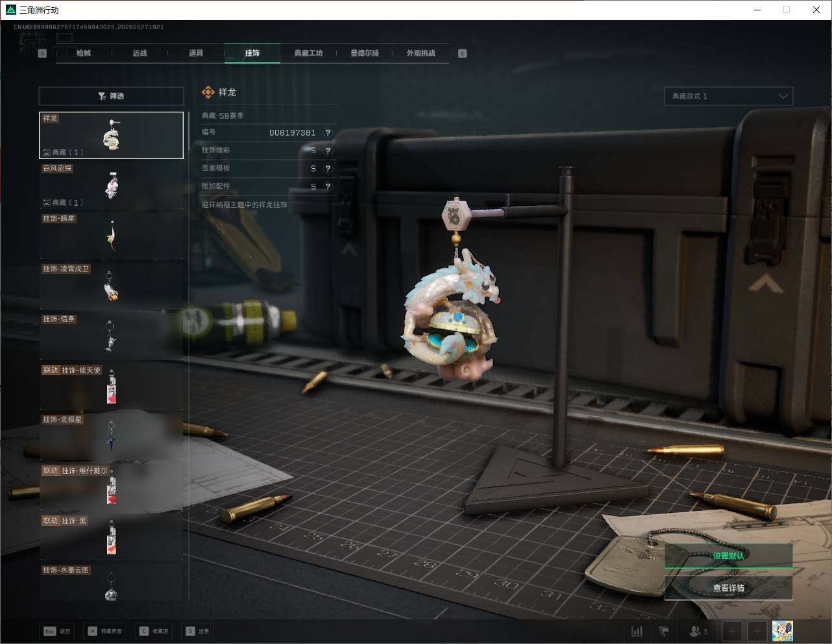
Task: Pick the 挂饰-凌霄戍卫 charm
Action: coord(111,286)
